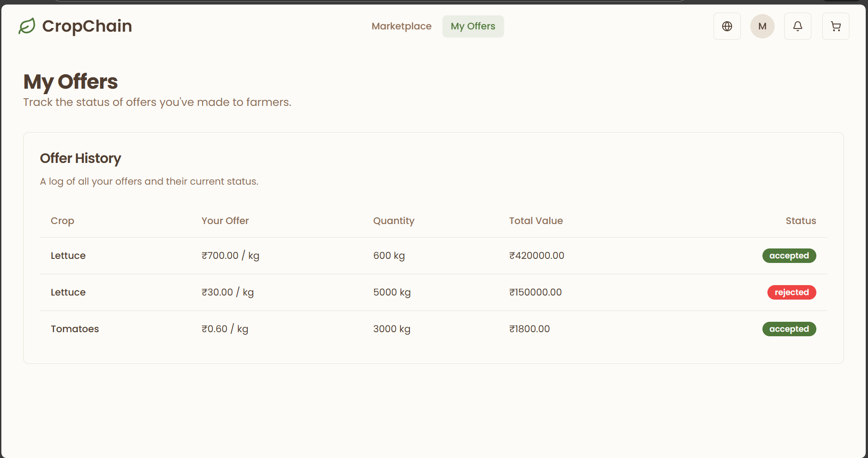Select the Lettuce ₹30.00 / kg offer row
Image resolution: width=868 pixels, height=458 pixels.
point(68,292)
